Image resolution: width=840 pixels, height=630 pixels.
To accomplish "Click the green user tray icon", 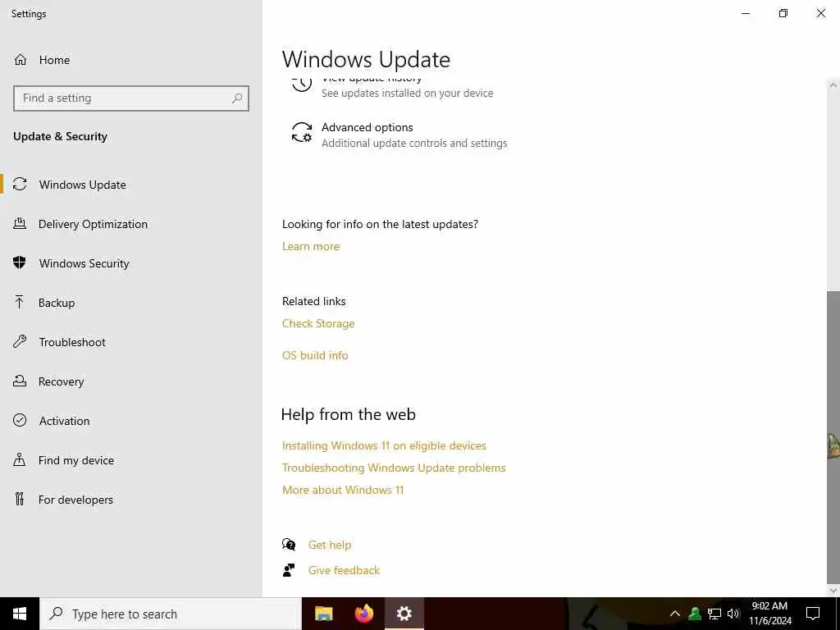I will (695, 614).
